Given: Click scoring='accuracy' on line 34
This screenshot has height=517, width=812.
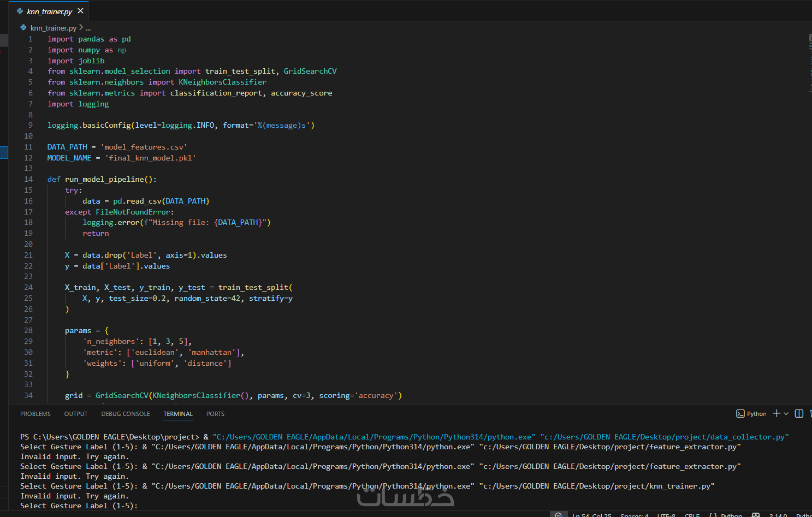Looking at the screenshot, I should click(358, 395).
